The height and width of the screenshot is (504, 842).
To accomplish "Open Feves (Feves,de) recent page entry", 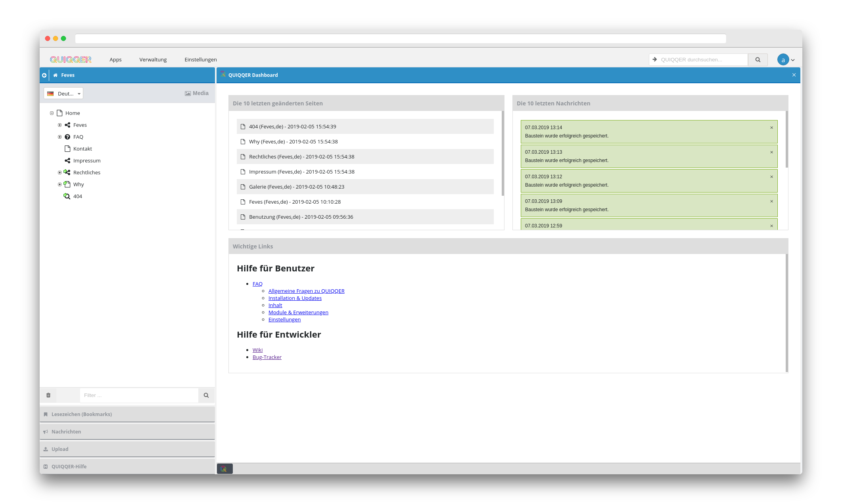I will pyautogui.click(x=365, y=202).
